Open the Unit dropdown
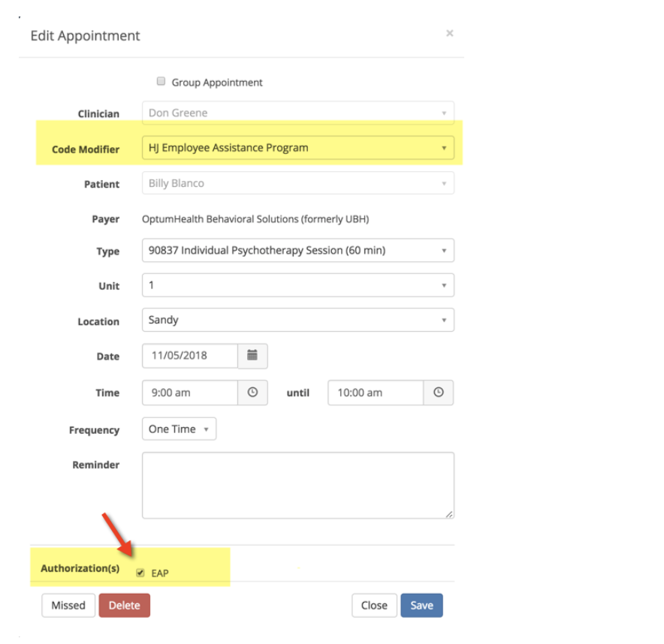 coord(298,285)
